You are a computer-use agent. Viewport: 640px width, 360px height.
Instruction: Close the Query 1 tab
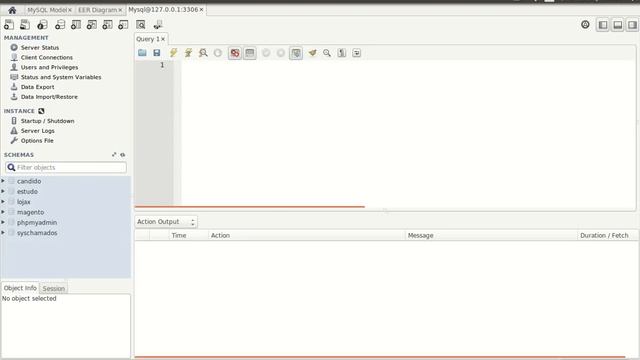click(x=163, y=39)
